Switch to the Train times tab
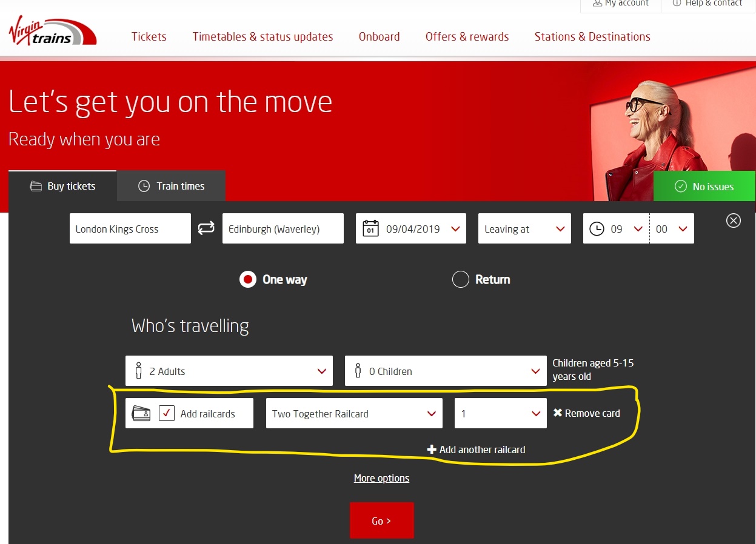The width and height of the screenshot is (756, 544). 172,186
